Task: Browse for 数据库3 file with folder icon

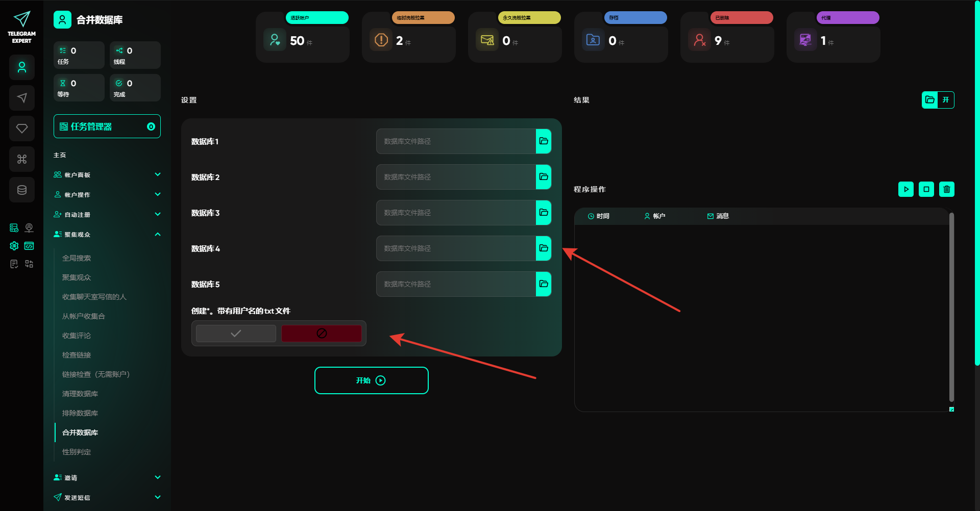Action: point(543,213)
